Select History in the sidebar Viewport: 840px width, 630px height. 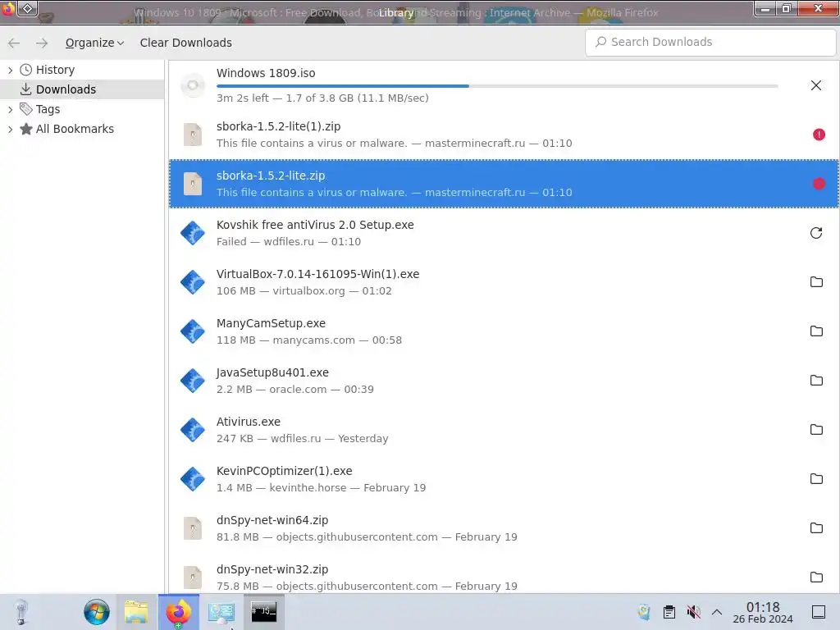55,70
